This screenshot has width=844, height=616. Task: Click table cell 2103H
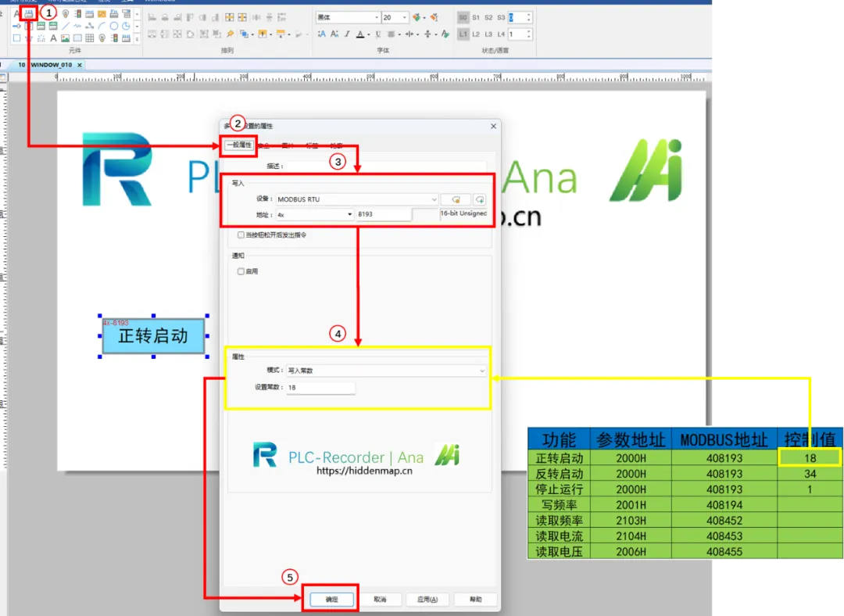(631, 521)
